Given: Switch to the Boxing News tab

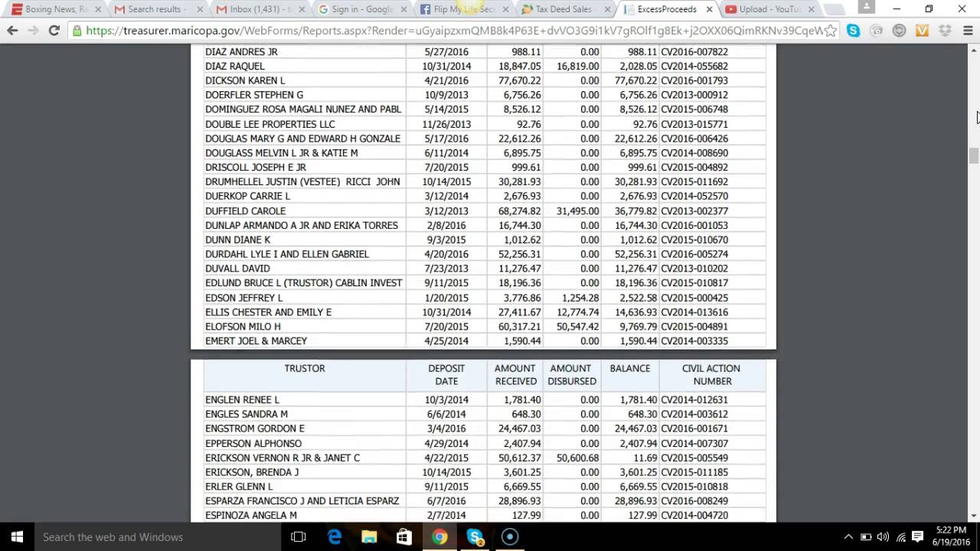Looking at the screenshot, I should click(x=56, y=9).
